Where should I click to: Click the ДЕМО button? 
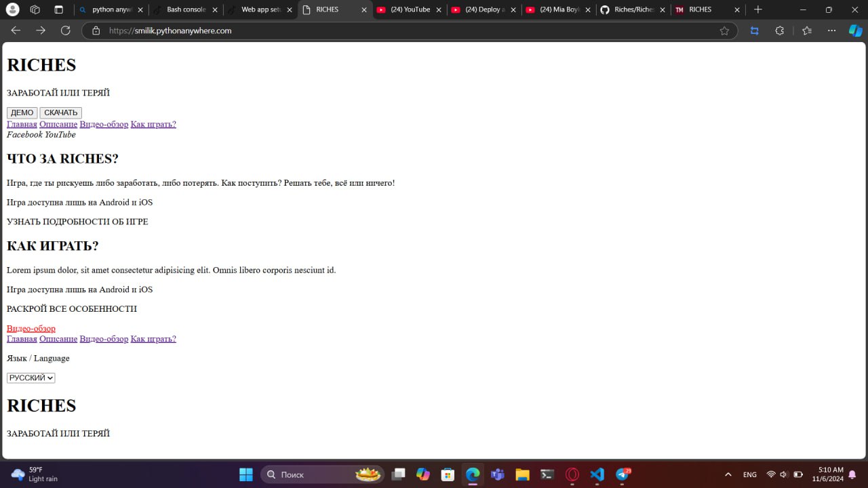click(22, 113)
